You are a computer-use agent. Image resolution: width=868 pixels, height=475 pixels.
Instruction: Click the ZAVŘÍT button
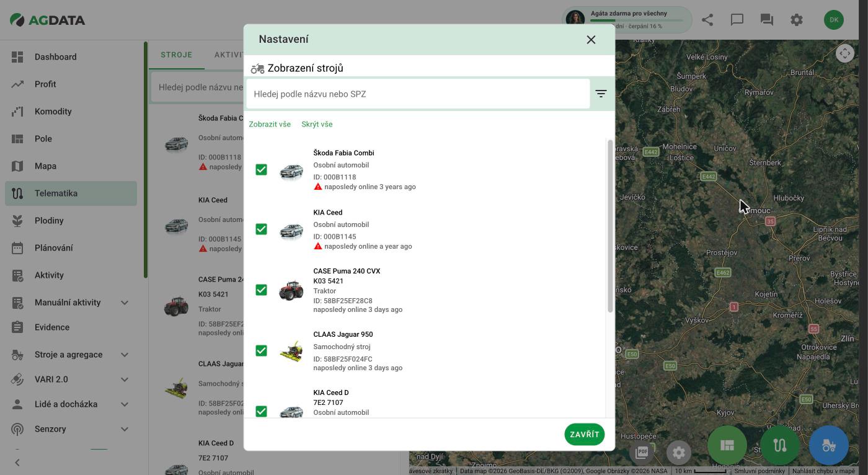[584, 435]
